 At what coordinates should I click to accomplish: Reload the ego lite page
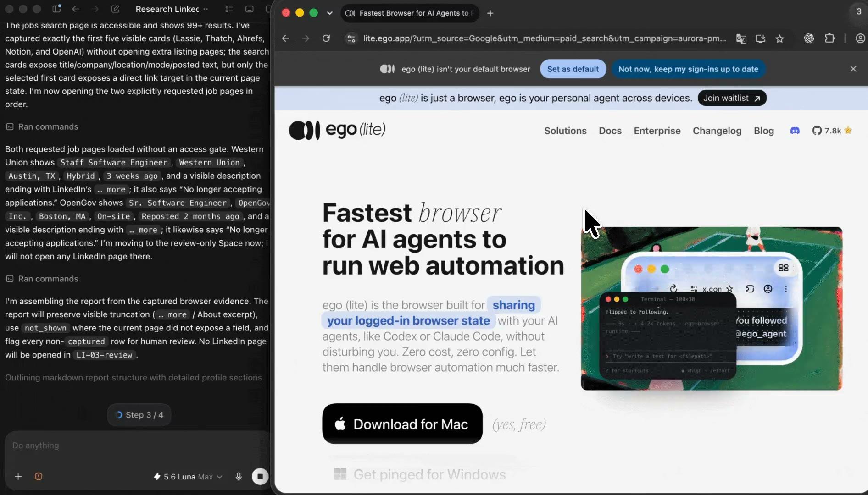tap(326, 38)
